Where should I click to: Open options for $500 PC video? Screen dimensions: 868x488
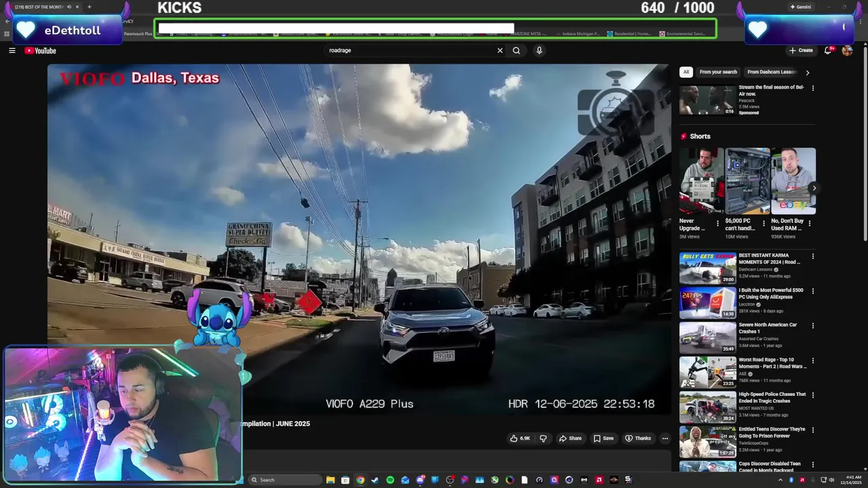tap(813, 291)
